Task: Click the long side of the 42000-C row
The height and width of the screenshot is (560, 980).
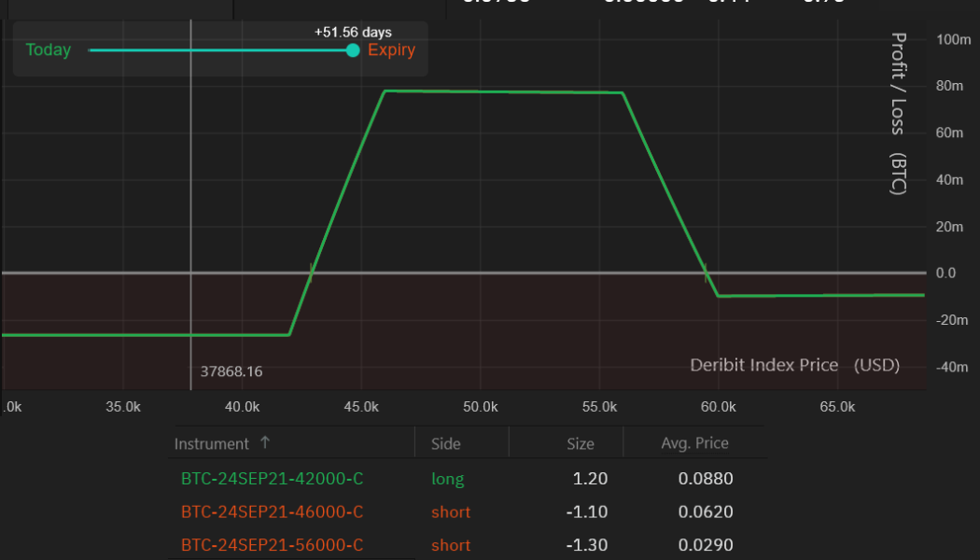Action: 448,479
